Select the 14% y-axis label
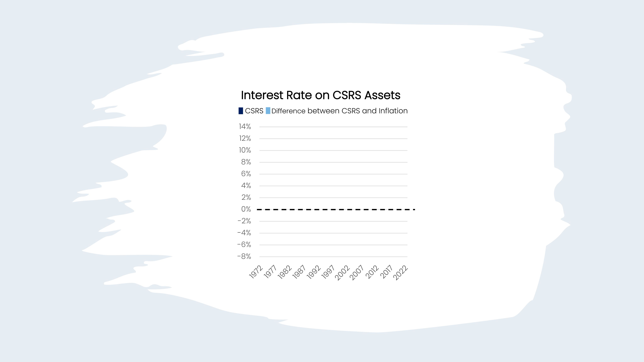The width and height of the screenshot is (644, 362). [245, 127]
